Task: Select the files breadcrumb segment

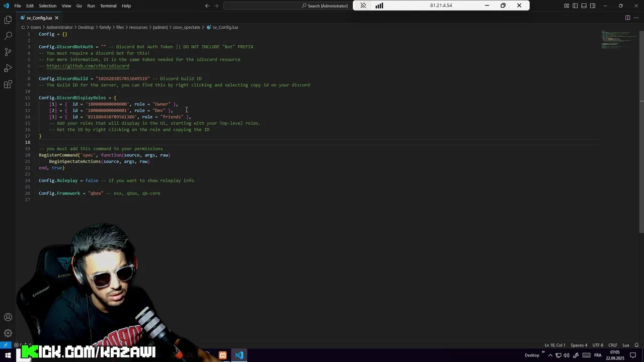Action: (x=120, y=27)
